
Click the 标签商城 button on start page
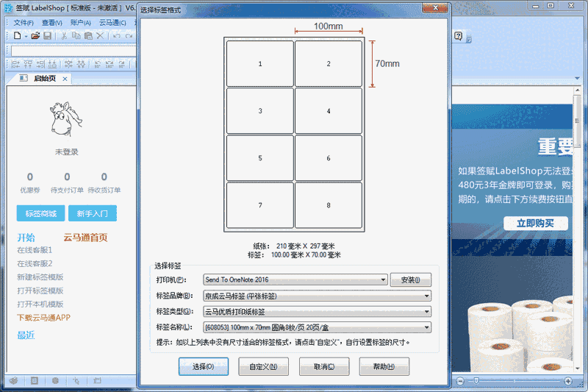coord(40,213)
